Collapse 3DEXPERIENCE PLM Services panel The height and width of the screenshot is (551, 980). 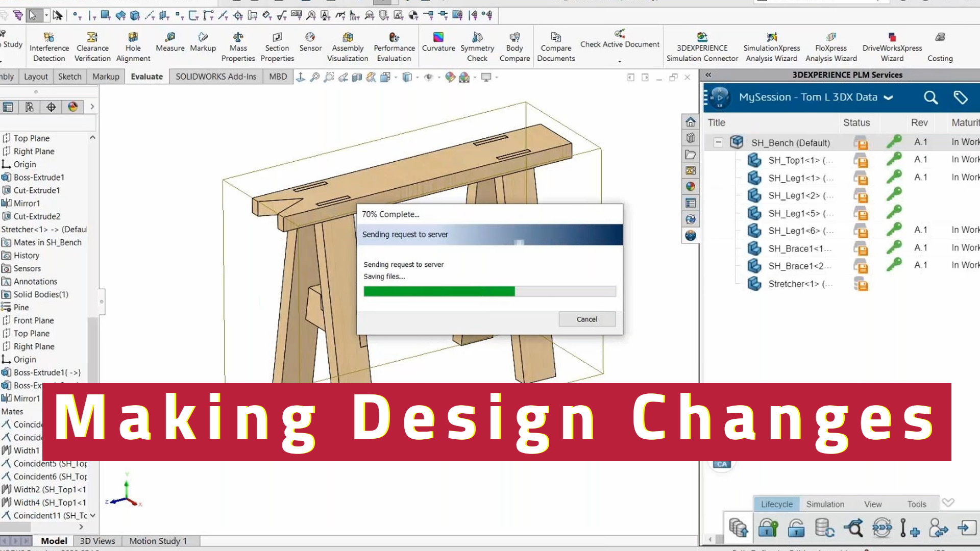[708, 74]
